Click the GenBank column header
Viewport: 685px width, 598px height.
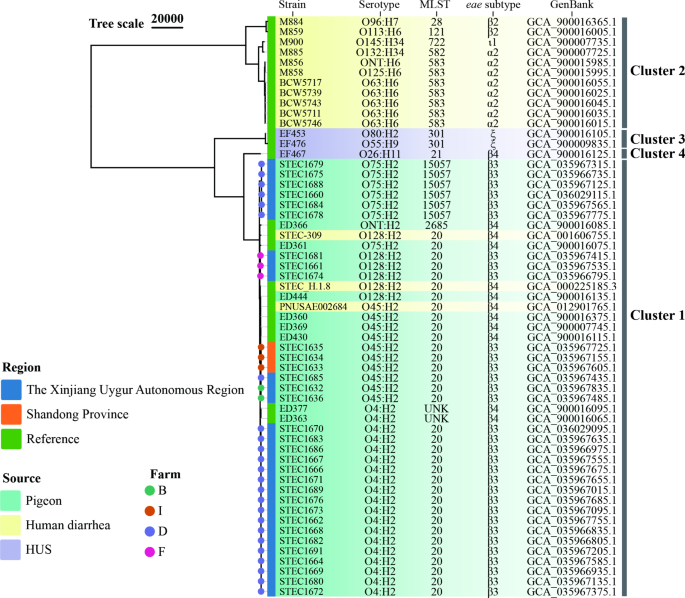pos(571,5)
